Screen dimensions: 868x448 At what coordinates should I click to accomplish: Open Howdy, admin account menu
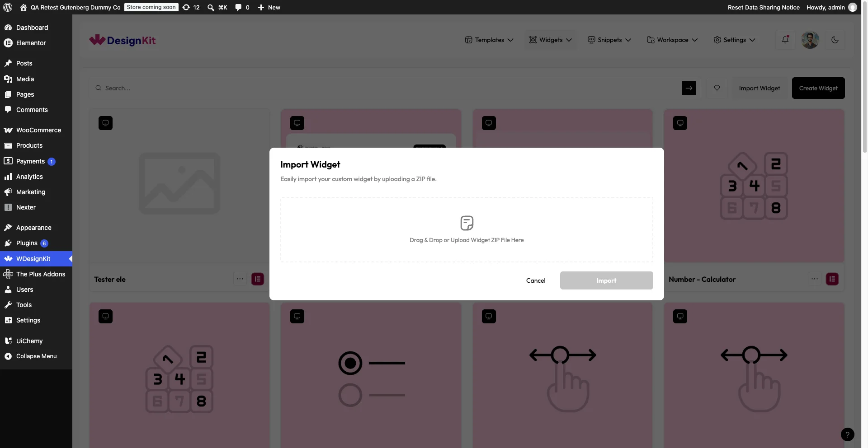[x=831, y=7]
